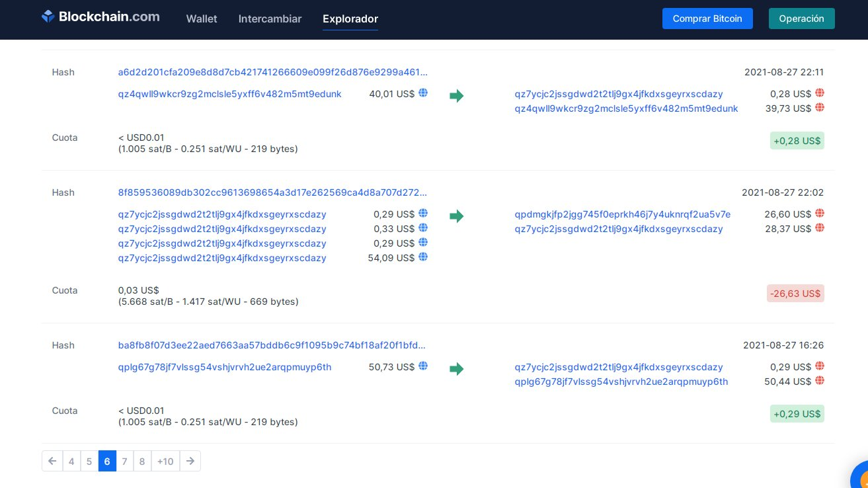Go to page 8

(142, 461)
